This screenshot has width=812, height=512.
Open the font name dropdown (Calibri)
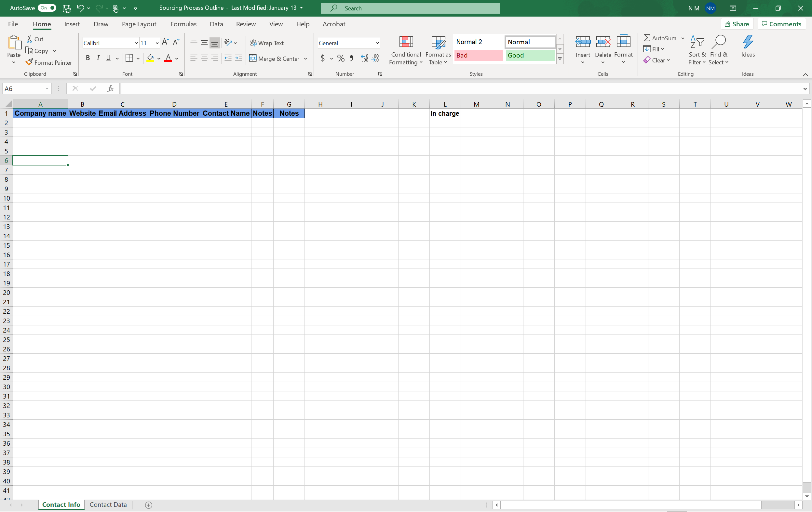[x=136, y=43]
